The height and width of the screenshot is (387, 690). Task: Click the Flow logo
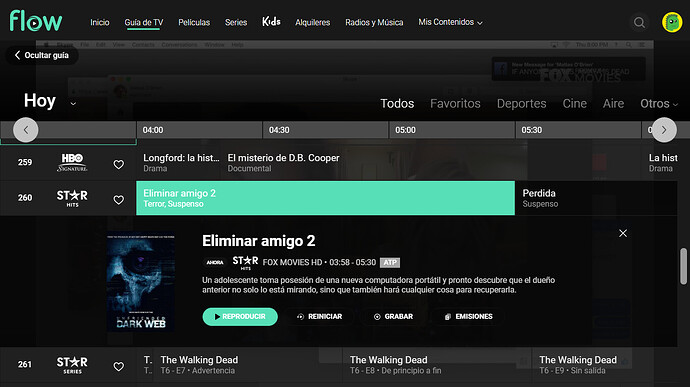point(36,21)
